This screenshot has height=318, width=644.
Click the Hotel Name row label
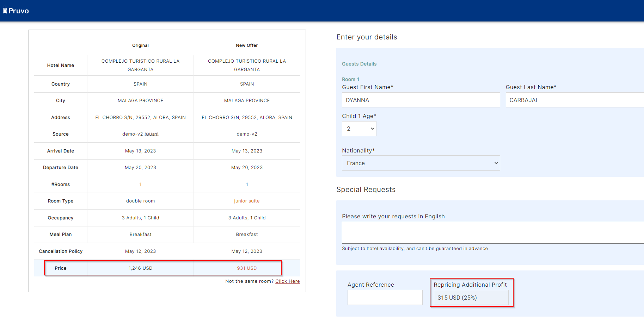click(x=61, y=66)
